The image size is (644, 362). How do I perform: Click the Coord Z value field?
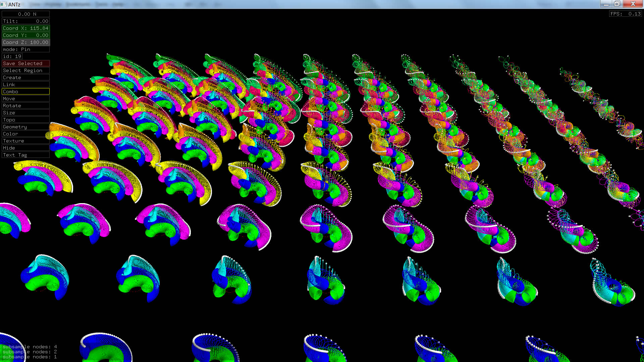pos(25,42)
